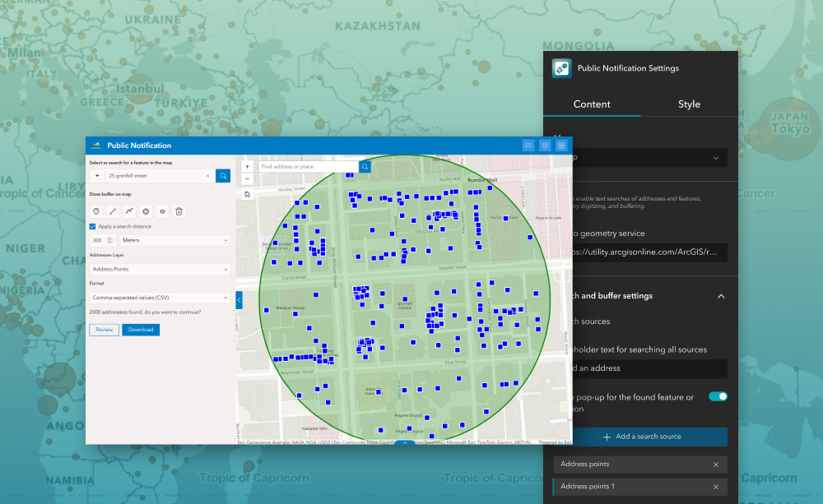
Task: Expand the Address Points layer dropdown
Action: (160, 269)
